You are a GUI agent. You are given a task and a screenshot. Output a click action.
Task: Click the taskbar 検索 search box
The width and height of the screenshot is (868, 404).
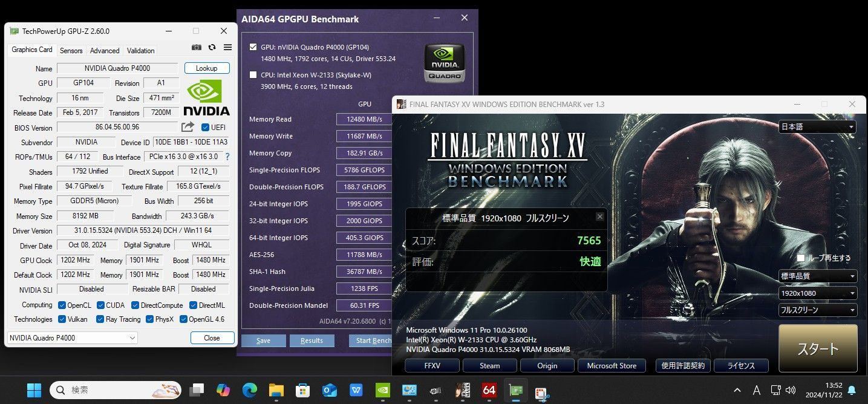pyautogui.click(x=115, y=390)
